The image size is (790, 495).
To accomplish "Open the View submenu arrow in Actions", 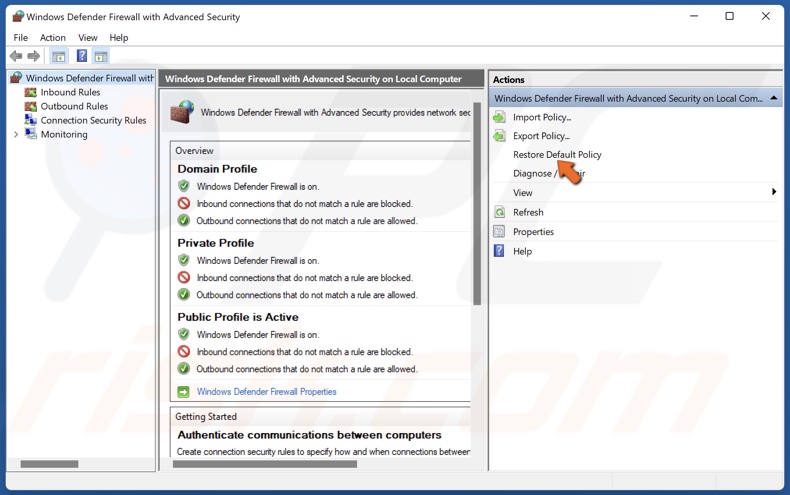I will (774, 192).
